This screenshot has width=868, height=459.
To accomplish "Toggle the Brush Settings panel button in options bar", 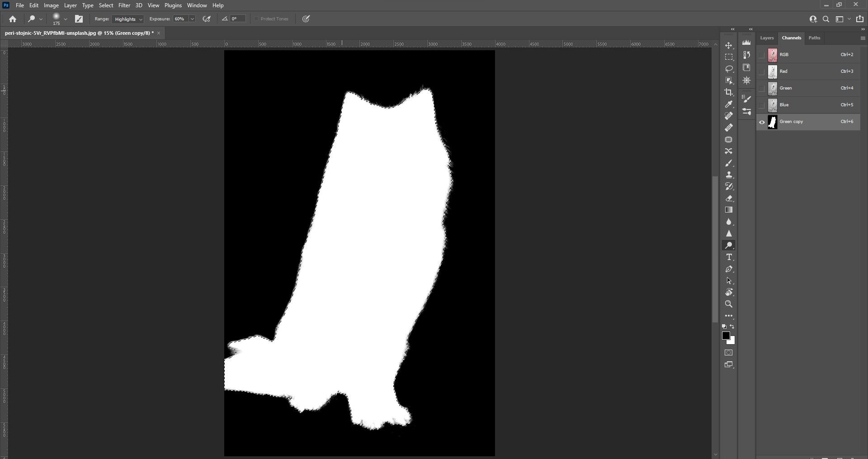I will coord(79,19).
